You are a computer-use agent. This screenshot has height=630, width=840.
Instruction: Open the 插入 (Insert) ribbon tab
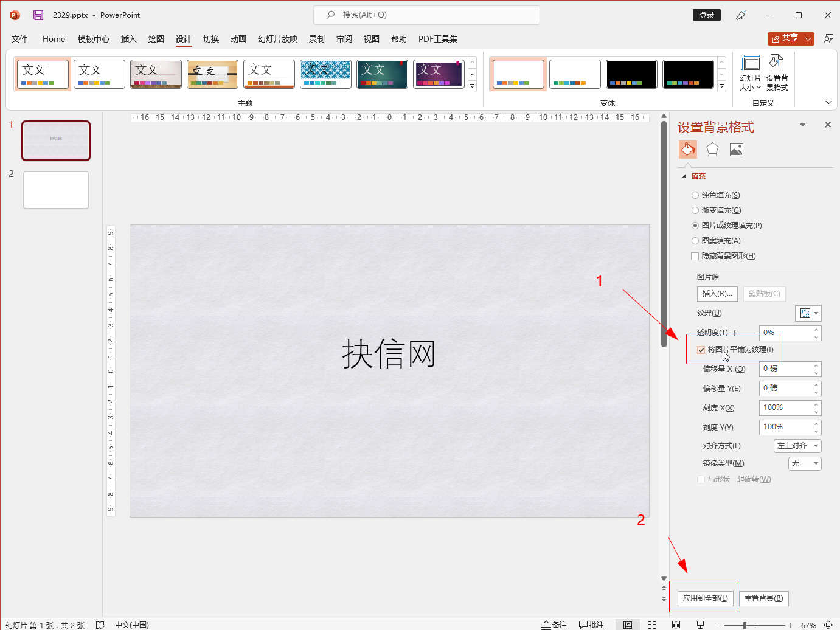[x=128, y=39]
